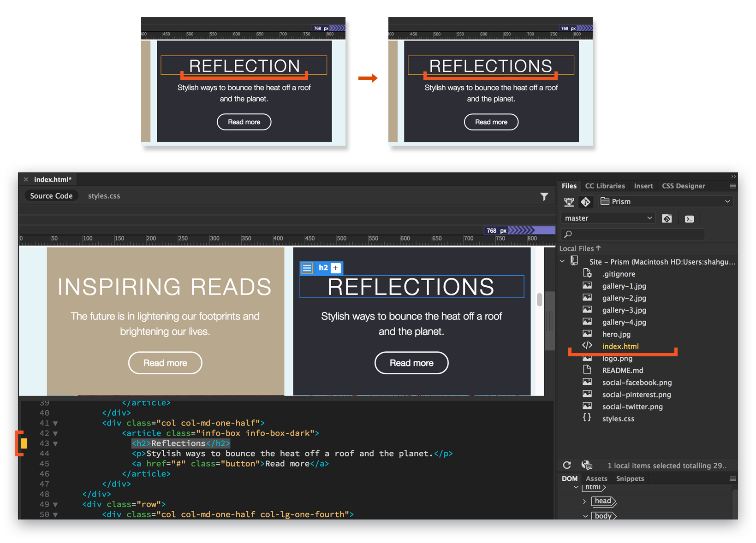Refresh the Local Files list
The height and width of the screenshot is (543, 756).
point(567,465)
